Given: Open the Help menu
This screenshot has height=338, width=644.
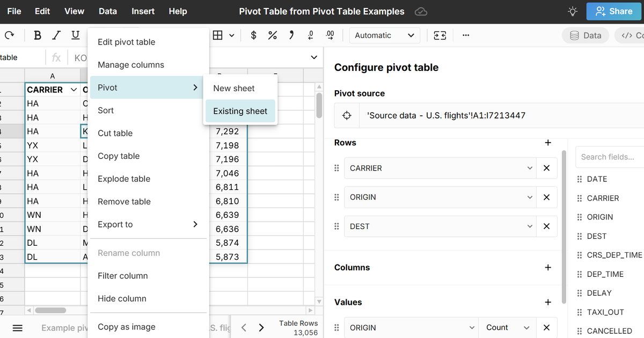Looking at the screenshot, I should [178, 11].
